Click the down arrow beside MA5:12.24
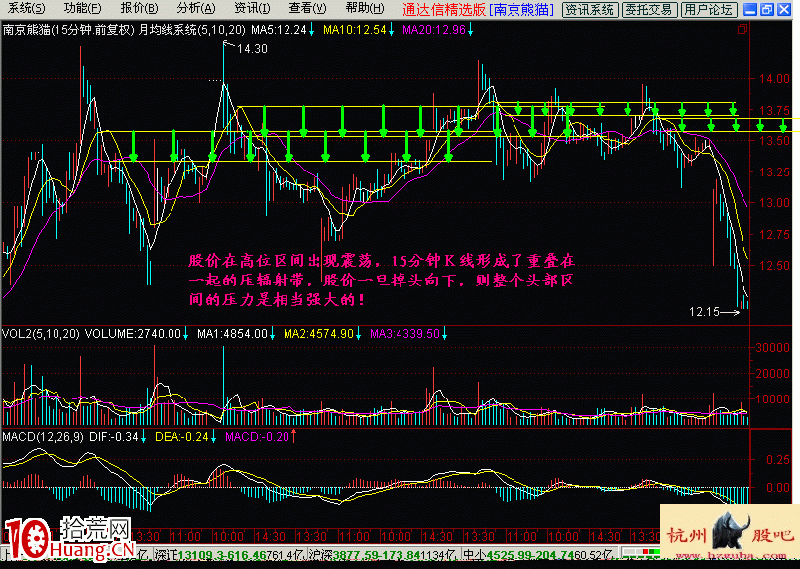Viewport: 800px width, 569px height. coord(311,31)
